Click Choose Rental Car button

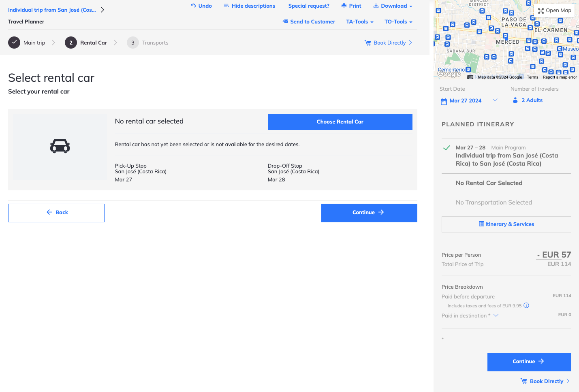click(x=340, y=122)
